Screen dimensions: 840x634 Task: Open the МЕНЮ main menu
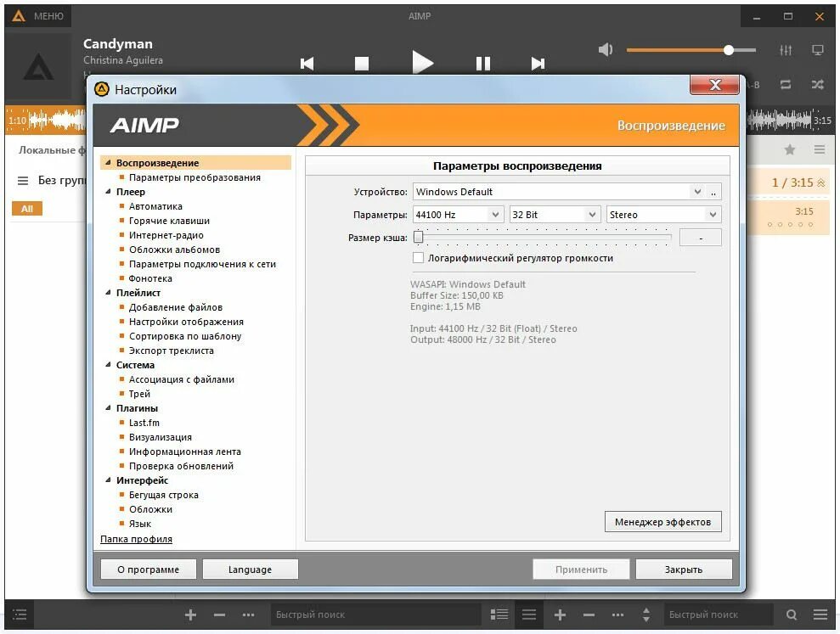coord(38,16)
